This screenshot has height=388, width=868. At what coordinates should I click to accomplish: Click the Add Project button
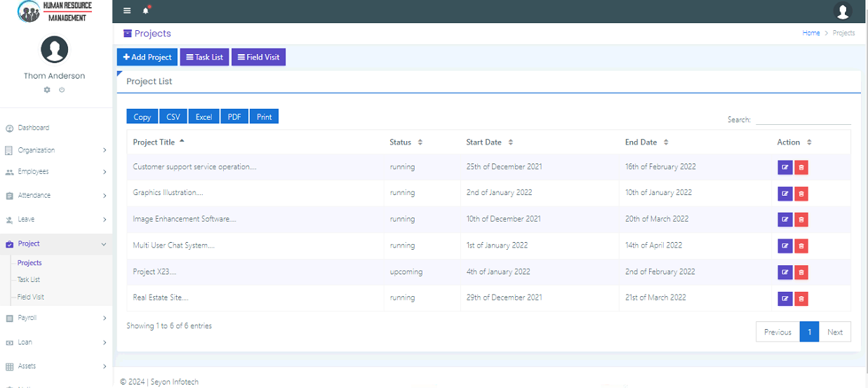[147, 58]
